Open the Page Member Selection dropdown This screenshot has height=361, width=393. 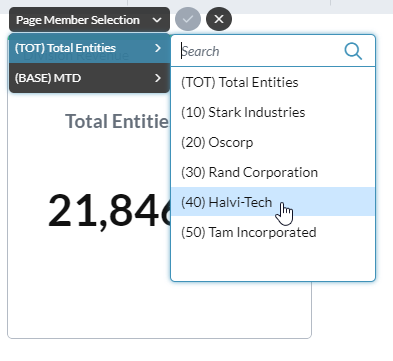pos(89,20)
